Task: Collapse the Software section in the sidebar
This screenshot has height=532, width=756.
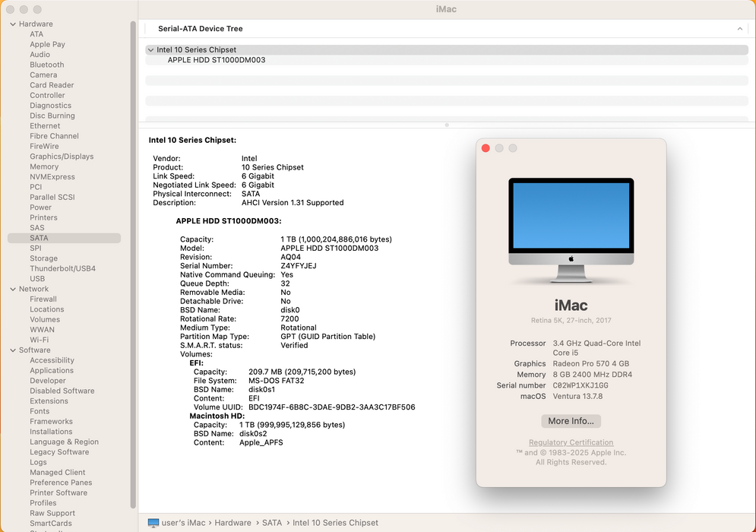Action: point(13,350)
